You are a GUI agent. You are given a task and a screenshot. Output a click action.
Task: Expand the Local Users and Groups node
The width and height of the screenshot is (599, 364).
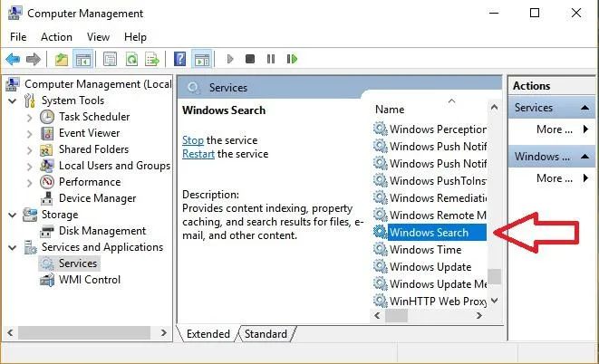pyautogui.click(x=30, y=167)
